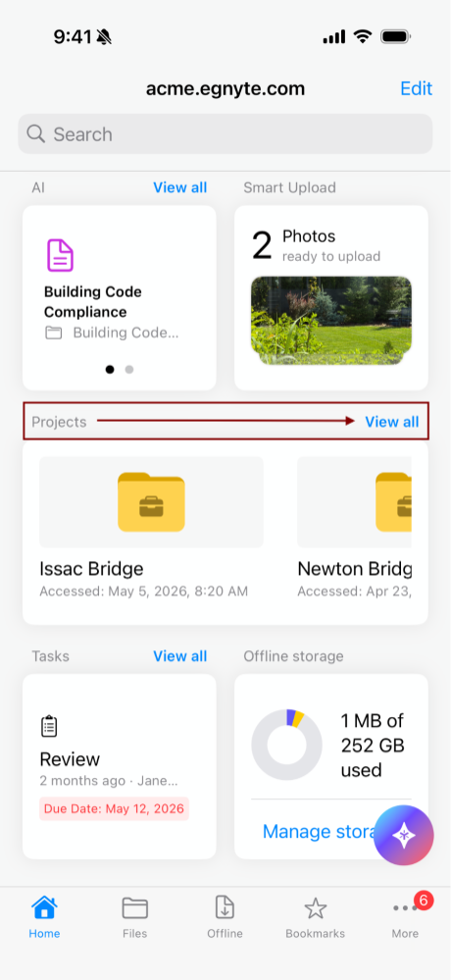451x980 pixels.
Task: Open the Home tab house icon
Action: pyautogui.click(x=44, y=907)
